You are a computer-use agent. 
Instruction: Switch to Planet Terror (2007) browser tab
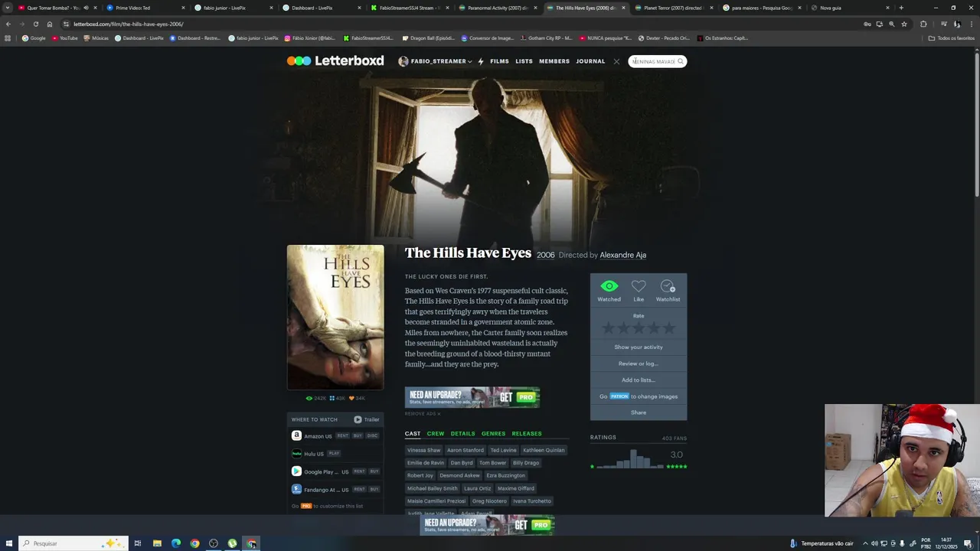(x=673, y=8)
